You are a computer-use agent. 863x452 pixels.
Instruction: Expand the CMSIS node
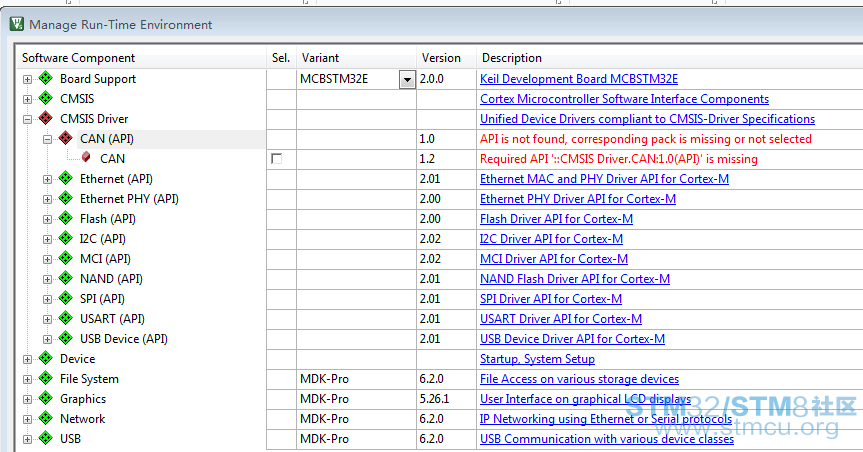27,100
